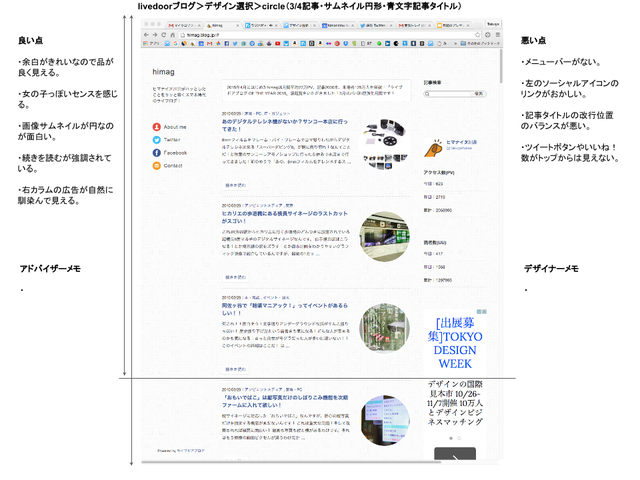Click the blog owner's name link beside the avatar

point(461,142)
